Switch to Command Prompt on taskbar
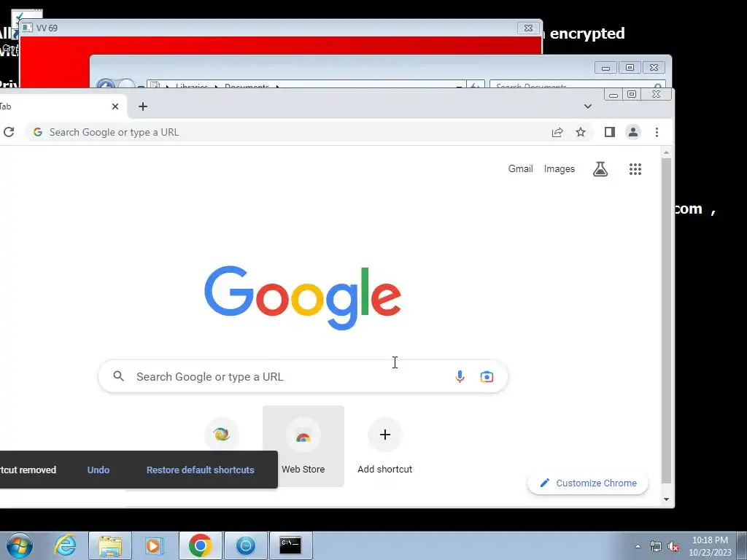Screen dimensions: 747x560 tap(290, 545)
